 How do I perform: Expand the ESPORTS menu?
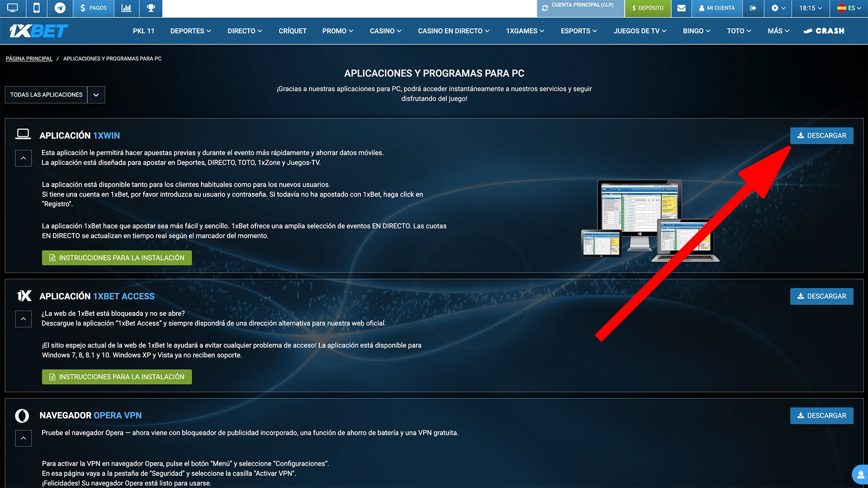pos(579,31)
